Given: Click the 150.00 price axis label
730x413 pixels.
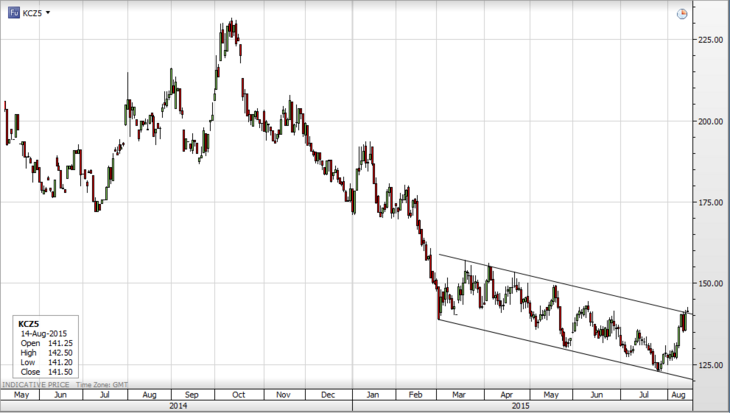Looking at the screenshot, I should (710, 283).
